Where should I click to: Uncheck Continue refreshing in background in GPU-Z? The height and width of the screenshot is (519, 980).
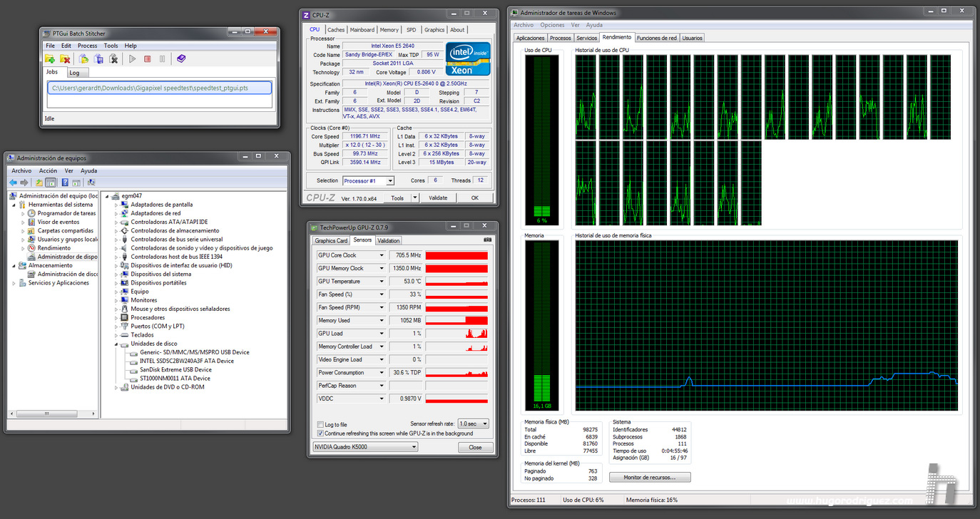coord(320,433)
